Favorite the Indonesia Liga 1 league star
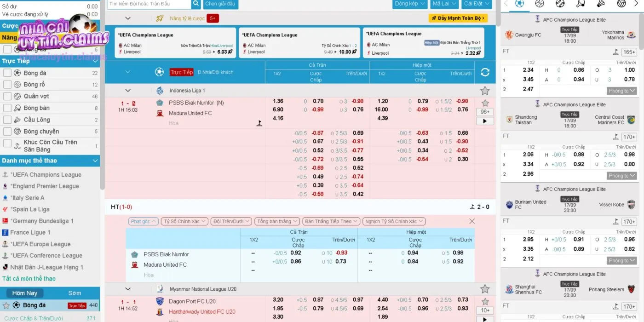Screen dimensions: 644x322 tap(485, 91)
